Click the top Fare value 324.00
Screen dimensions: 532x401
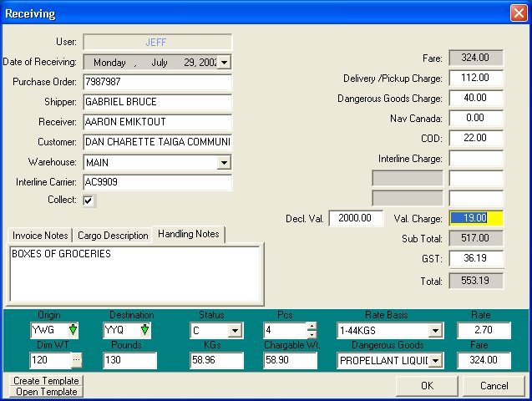(x=476, y=58)
